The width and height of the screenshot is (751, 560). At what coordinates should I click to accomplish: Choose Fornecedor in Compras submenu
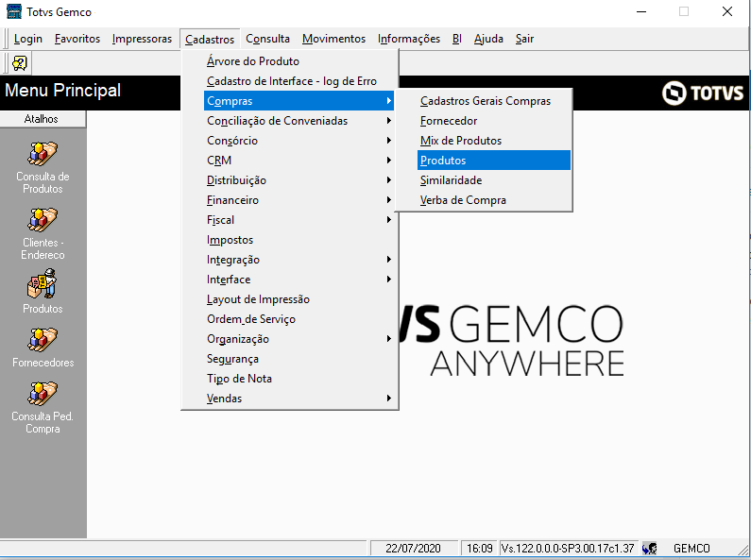pyautogui.click(x=494, y=121)
